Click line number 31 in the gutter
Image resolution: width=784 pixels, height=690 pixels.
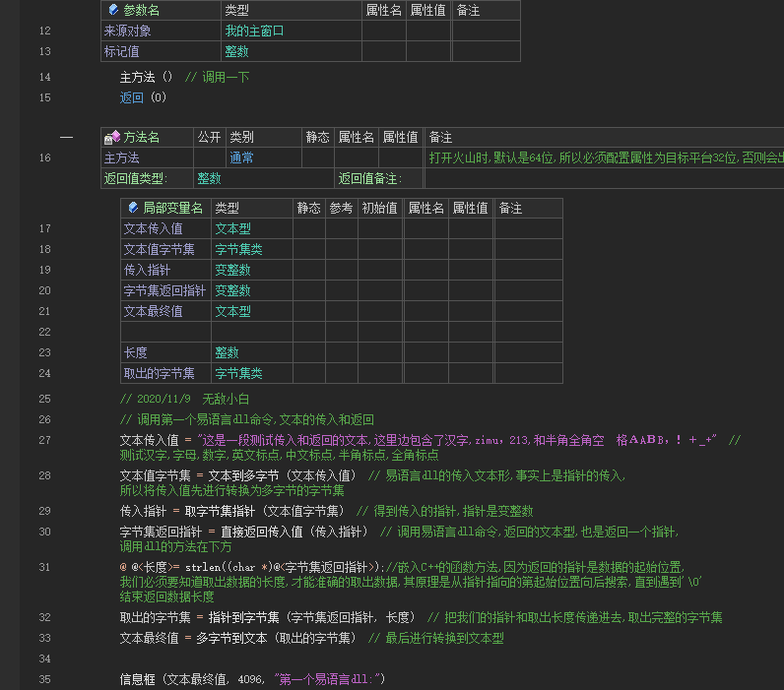tap(44, 567)
